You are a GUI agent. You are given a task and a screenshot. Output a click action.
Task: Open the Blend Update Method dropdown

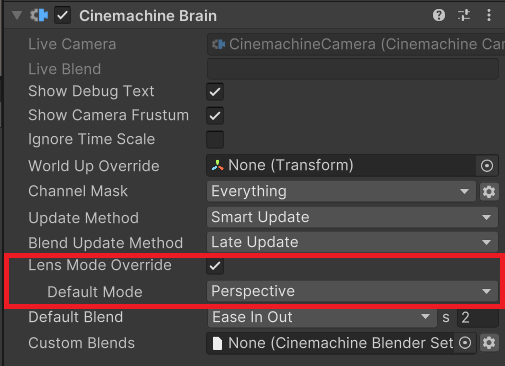click(x=352, y=242)
